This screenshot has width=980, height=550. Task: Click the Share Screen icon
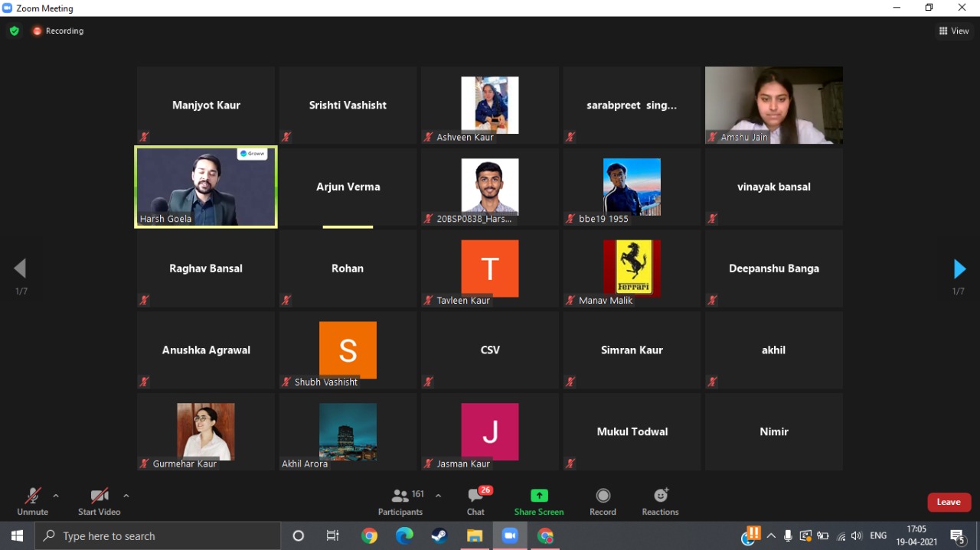539,496
